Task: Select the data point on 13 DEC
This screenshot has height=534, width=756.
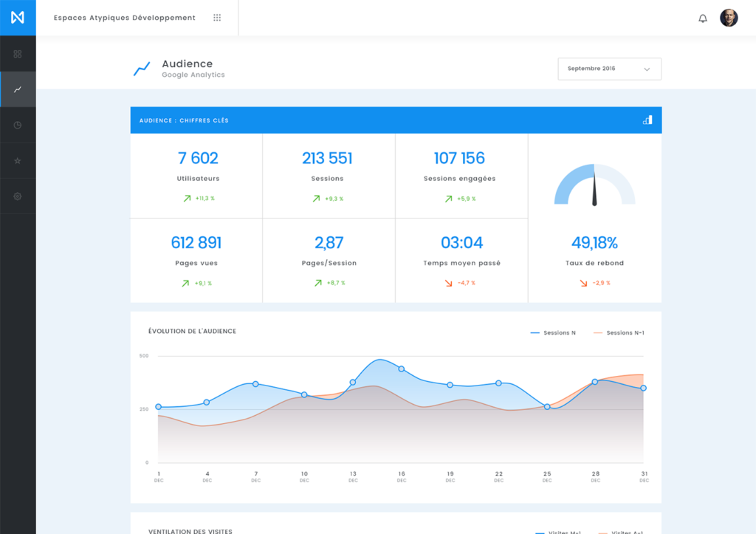Action: tap(352, 383)
